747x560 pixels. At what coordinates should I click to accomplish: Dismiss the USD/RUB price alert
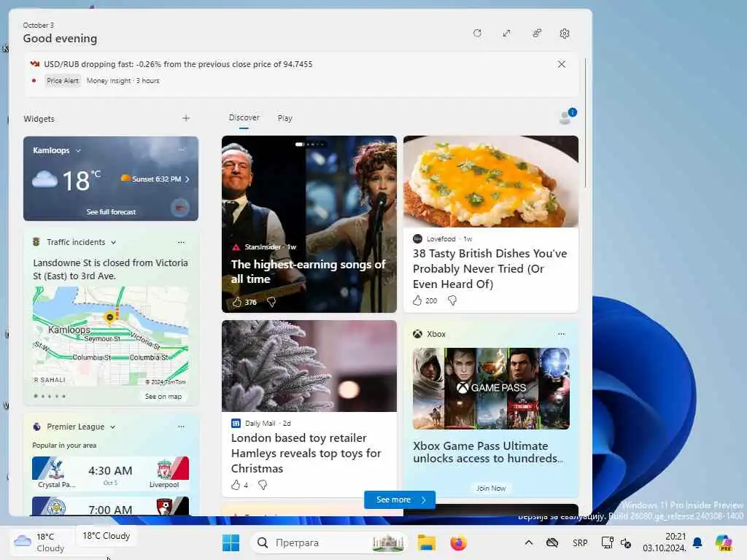coord(561,64)
